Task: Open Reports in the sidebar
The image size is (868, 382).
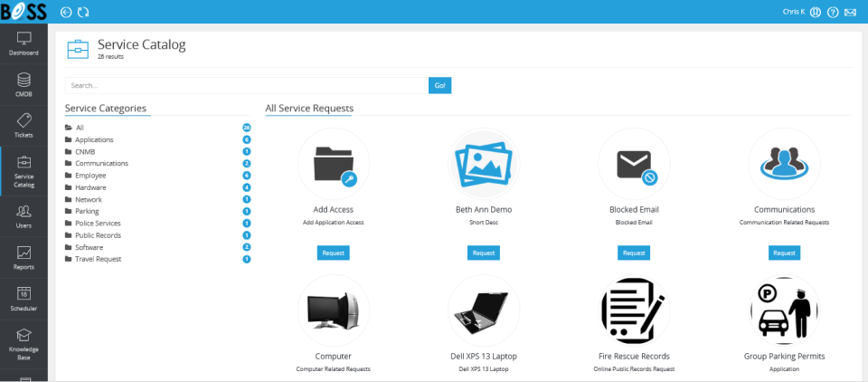Action: pyautogui.click(x=24, y=258)
